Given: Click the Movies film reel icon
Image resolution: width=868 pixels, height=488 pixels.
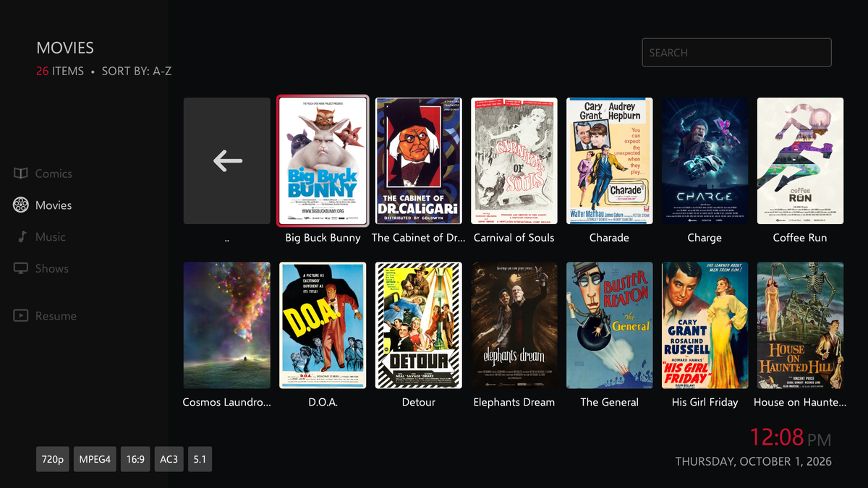Looking at the screenshot, I should 21,205.
